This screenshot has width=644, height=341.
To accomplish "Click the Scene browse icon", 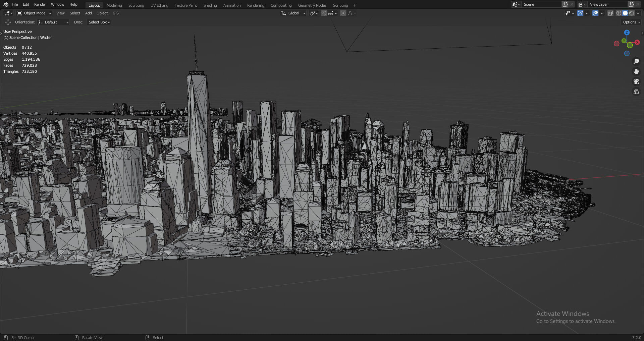I will [x=516, y=4].
